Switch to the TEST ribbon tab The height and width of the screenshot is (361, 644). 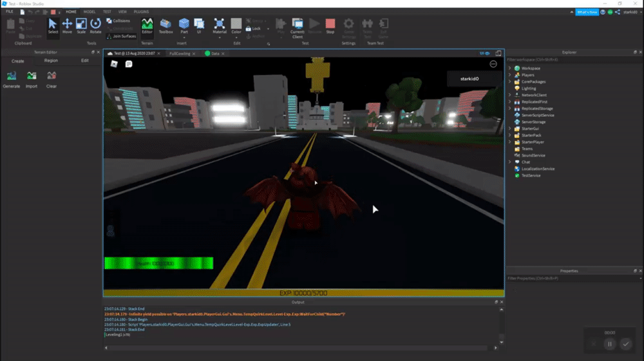[107, 12]
